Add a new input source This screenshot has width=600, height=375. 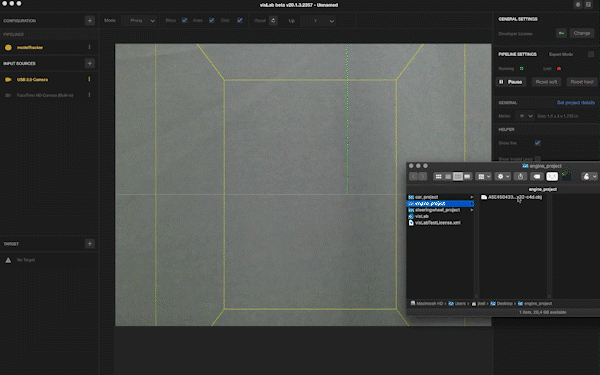click(90, 63)
